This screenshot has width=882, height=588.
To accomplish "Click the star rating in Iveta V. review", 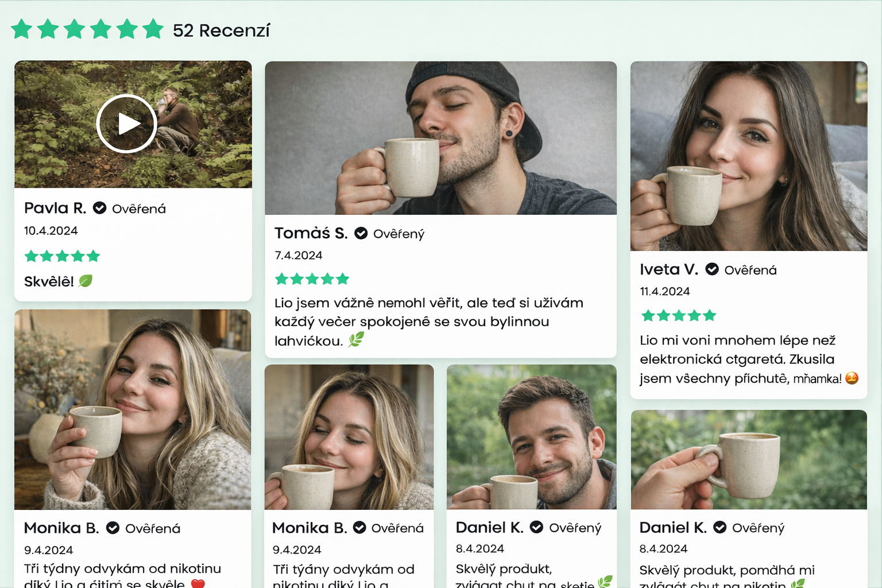I will [x=678, y=315].
